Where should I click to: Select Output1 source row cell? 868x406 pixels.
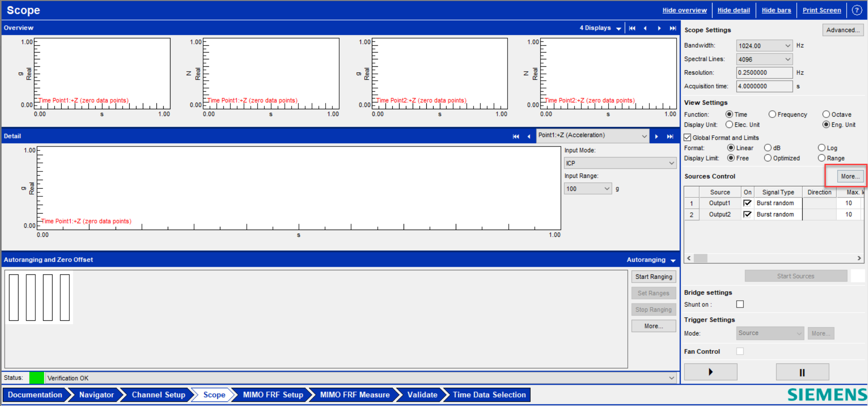pos(720,203)
